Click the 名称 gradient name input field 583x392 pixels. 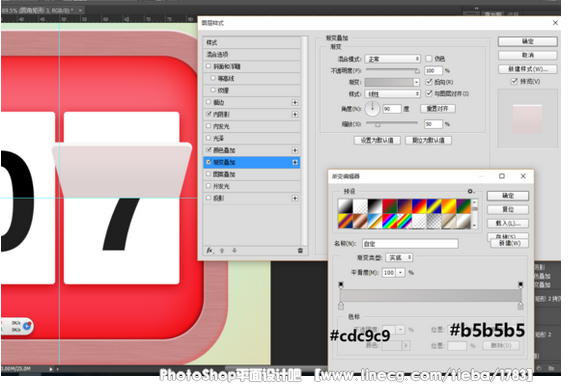[410, 244]
